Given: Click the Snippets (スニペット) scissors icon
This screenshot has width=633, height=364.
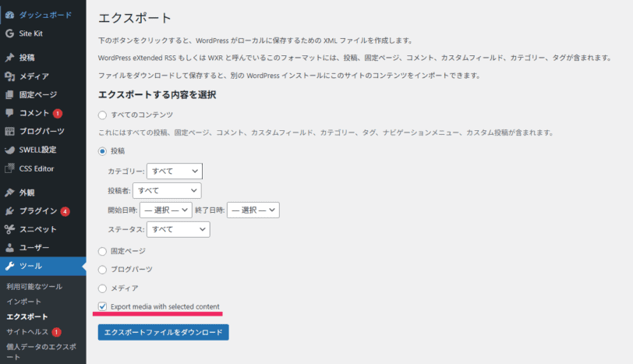Looking at the screenshot, I should [9, 229].
